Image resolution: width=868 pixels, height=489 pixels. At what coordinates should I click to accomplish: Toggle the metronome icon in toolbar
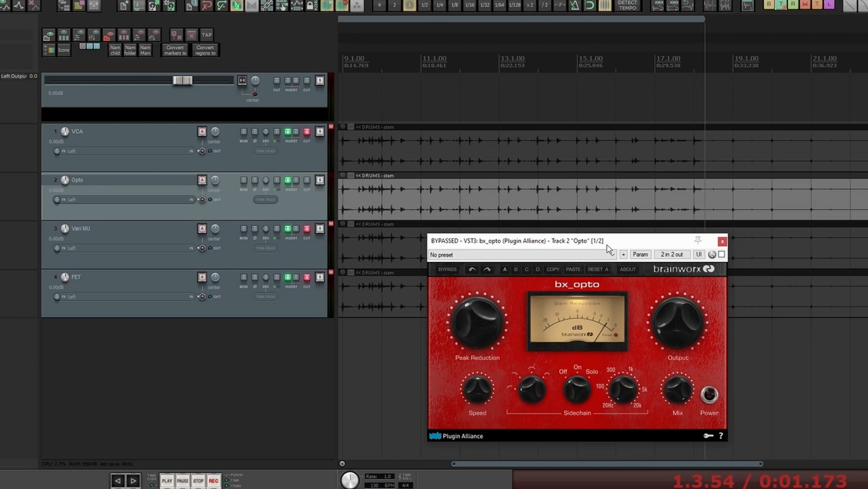tap(574, 5)
